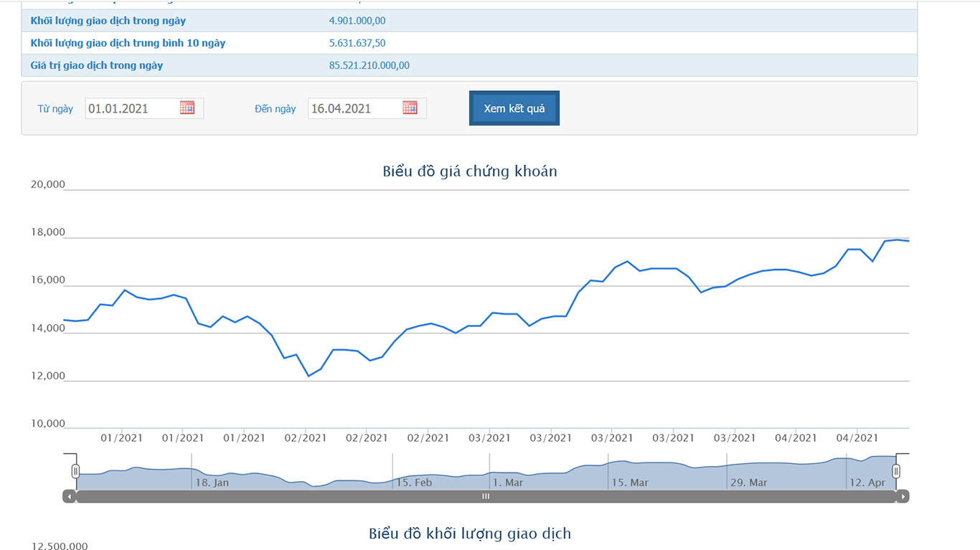Click the navigator scrollbar center grip
Image resolution: width=980 pixels, height=550 pixels.
(486, 496)
